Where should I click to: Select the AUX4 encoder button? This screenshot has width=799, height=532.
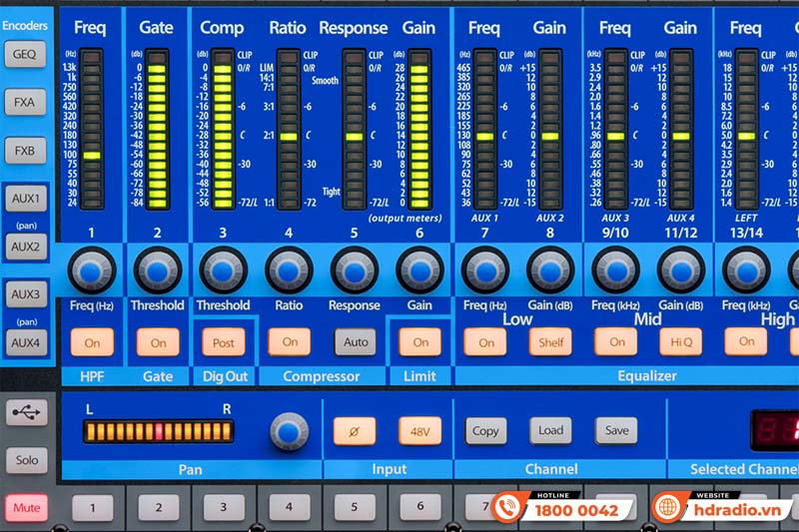pos(26,342)
